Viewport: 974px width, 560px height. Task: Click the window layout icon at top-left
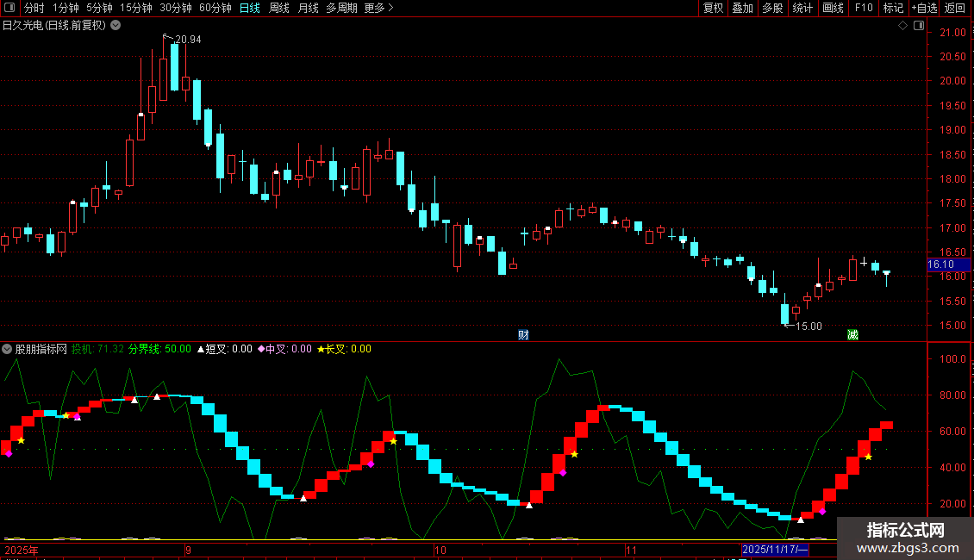tap(9, 8)
